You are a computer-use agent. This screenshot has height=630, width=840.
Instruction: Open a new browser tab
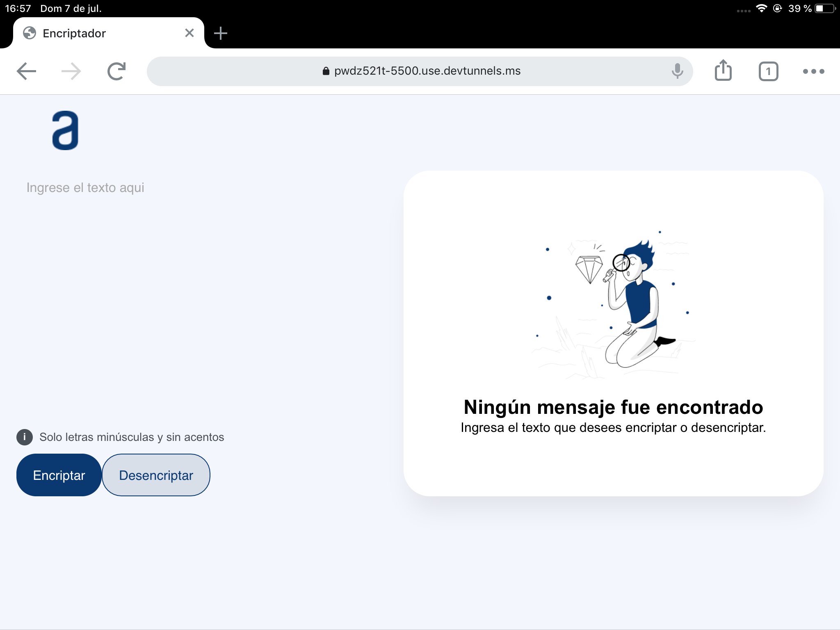[x=221, y=33]
